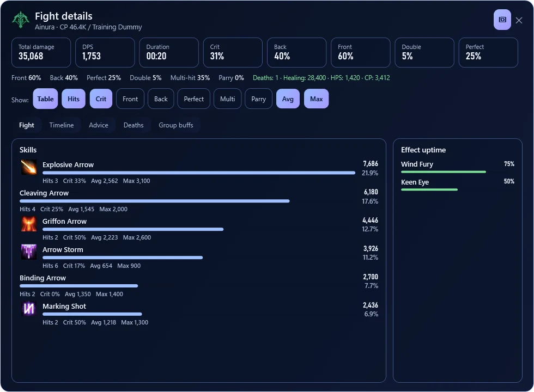Click the Griffon Arrow skill icon
This screenshot has height=392, width=534.
(x=29, y=224)
